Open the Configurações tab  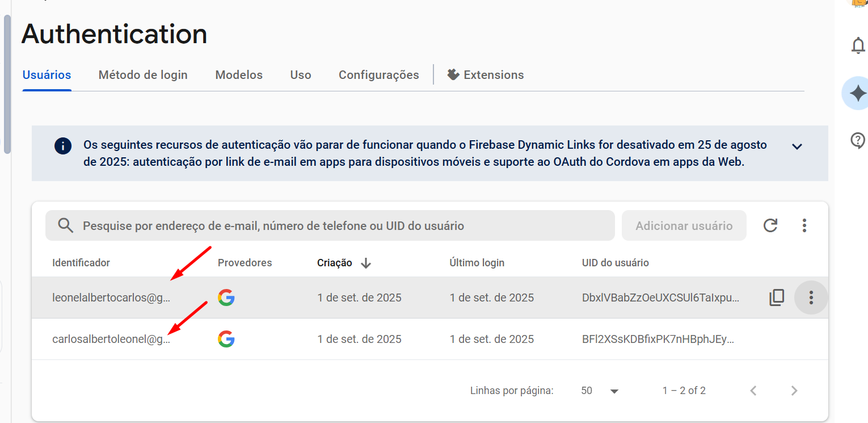378,74
